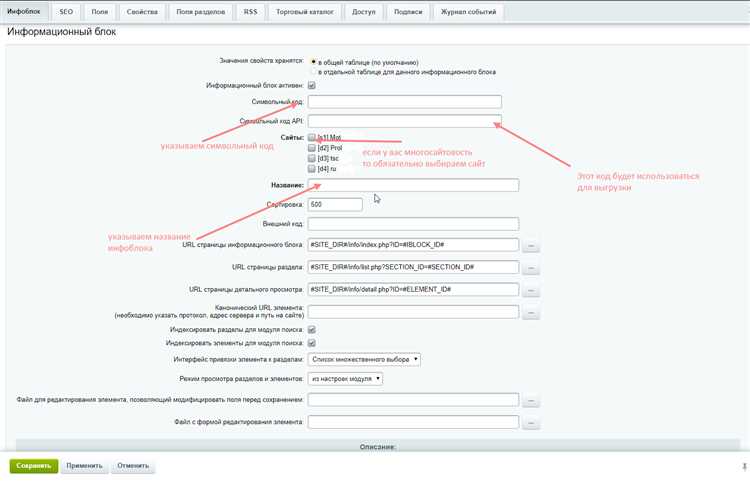Image resolution: width=750 pixels, height=481 pixels.
Task: Open '...' button next to infoblock page URL
Action: (531, 246)
